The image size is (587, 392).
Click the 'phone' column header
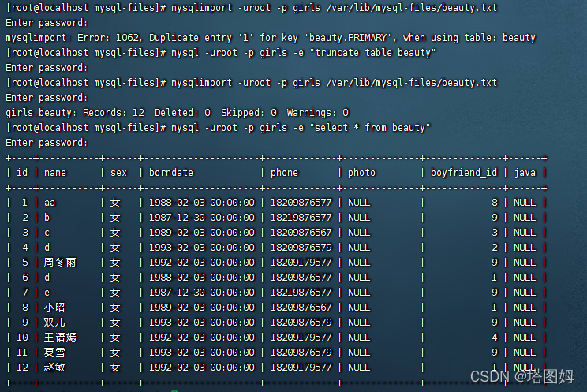[284, 173]
